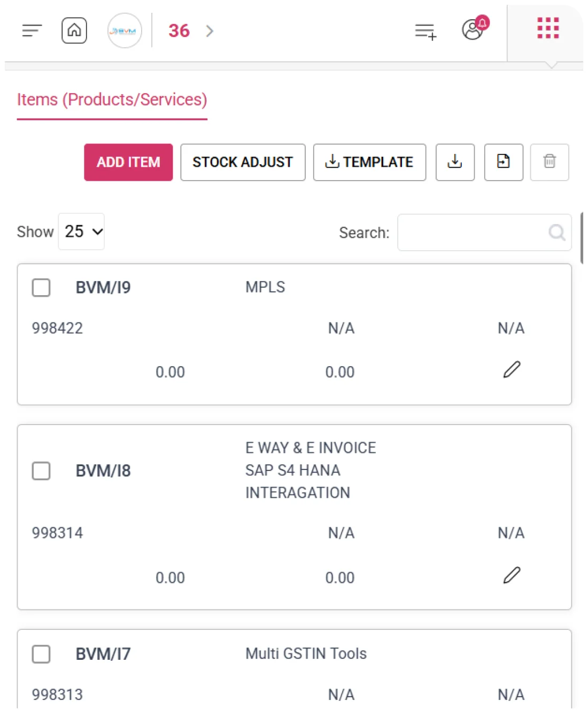Open the hamburger side menu
Image resolution: width=588 pixels, height=717 pixels.
coord(32,30)
